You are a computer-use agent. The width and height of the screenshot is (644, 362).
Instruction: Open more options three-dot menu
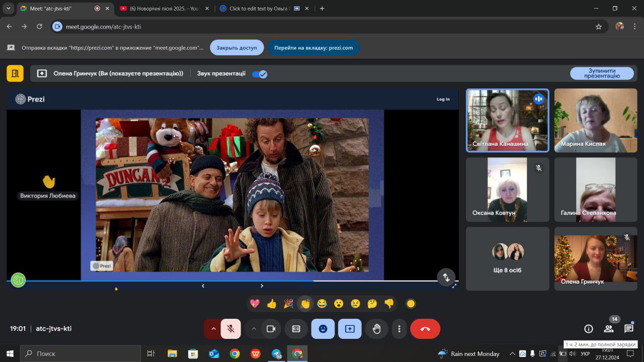pos(399,329)
